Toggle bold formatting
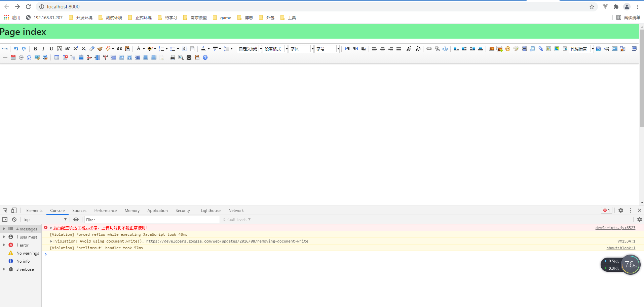Image resolution: width=644 pixels, height=307 pixels. [35, 49]
